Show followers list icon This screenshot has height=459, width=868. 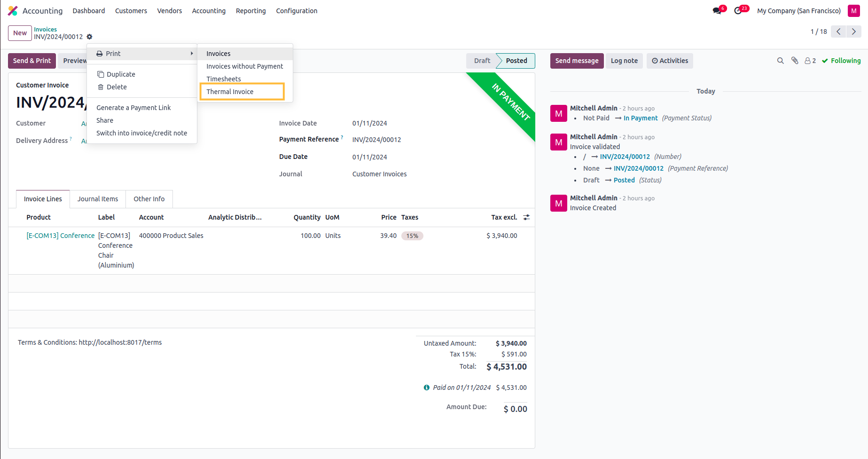point(810,61)
